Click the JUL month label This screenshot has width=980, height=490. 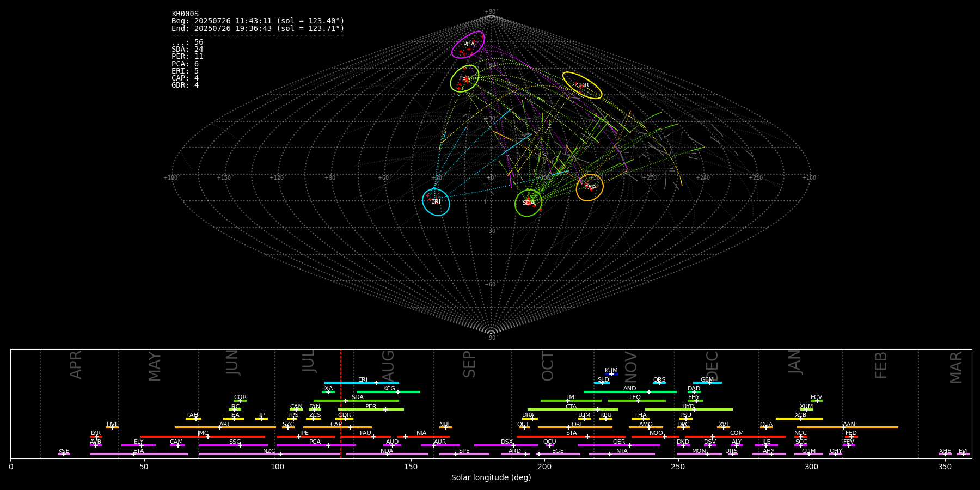coord(309,361)
